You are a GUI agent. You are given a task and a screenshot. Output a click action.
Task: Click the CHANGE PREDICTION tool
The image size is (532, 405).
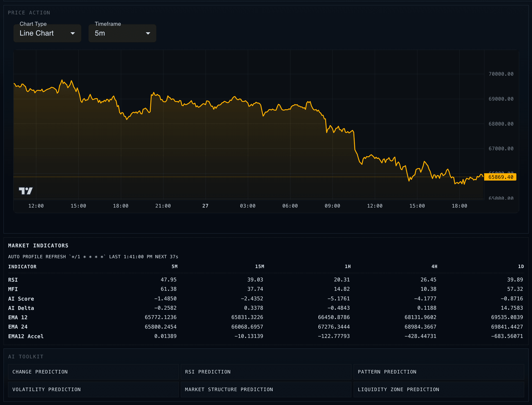(93, 372)
